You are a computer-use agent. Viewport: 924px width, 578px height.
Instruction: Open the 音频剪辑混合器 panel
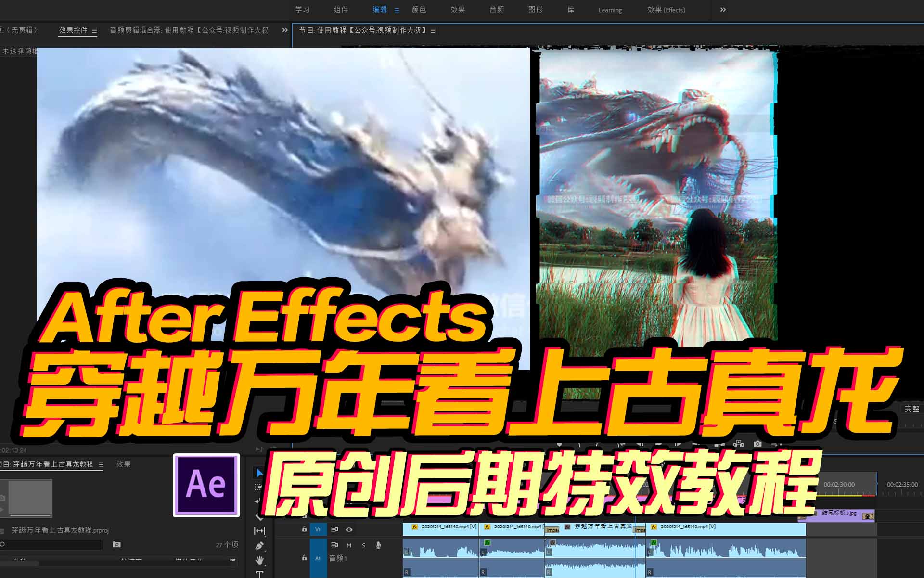tap(189, 30)
